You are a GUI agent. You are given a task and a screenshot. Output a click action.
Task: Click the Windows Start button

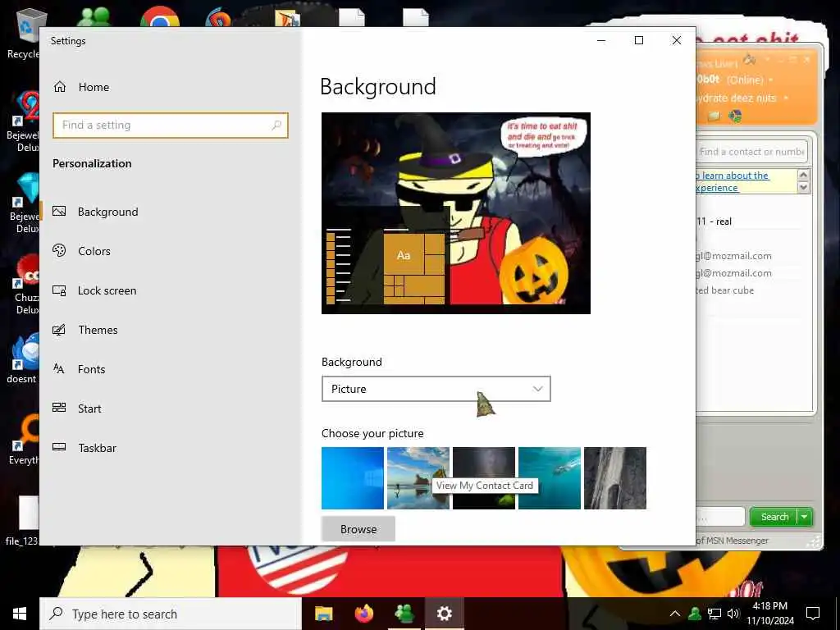[20, 614]
